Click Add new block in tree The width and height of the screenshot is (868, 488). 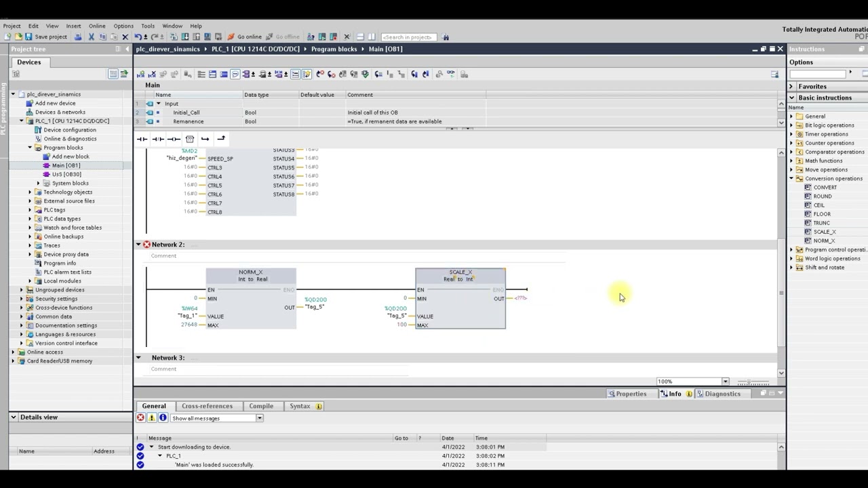pos(71,157)
